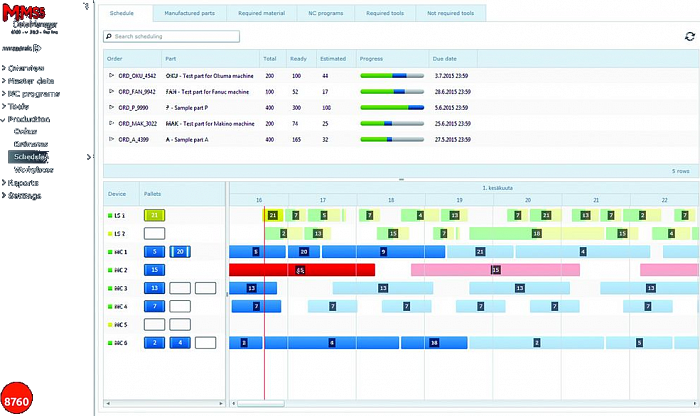Switch to the Manufactured parts tab

point(189,13)
